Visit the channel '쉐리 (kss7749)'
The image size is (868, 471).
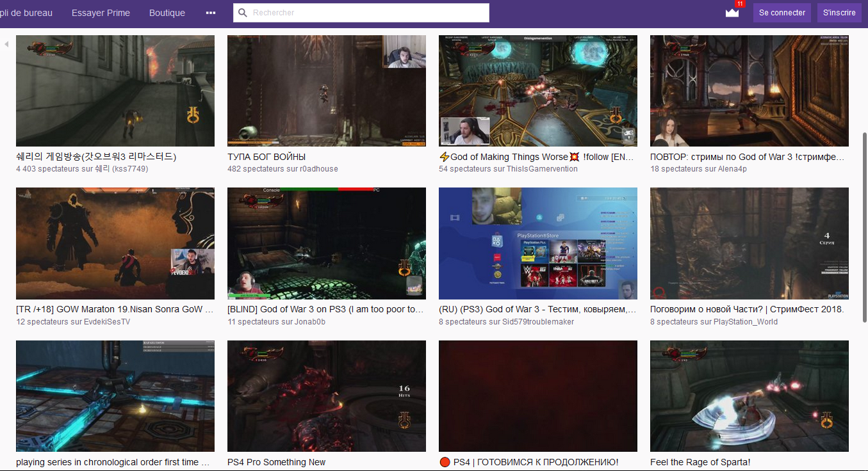click(x=122, y=169)
